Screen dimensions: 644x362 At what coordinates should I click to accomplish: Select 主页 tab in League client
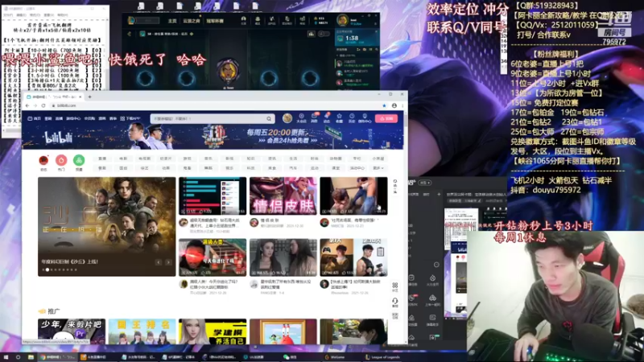click(172, 21)
